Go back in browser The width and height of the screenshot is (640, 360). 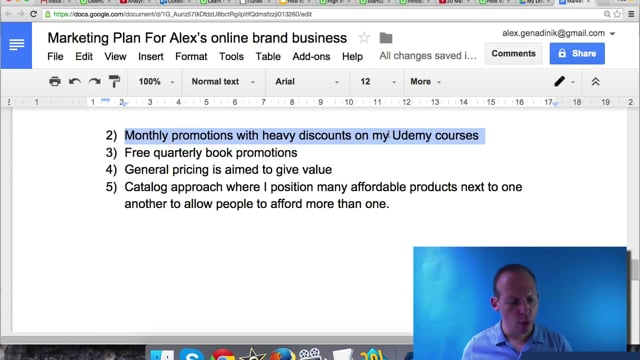[8, 14]
